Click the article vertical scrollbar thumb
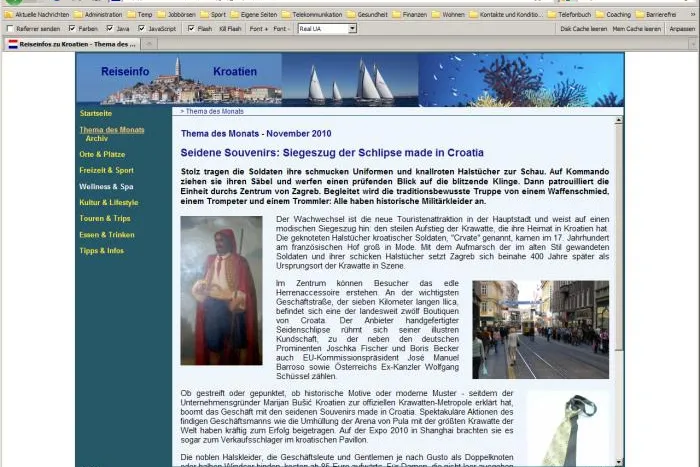Screen dimensions: 700x467 pos(619,238)
